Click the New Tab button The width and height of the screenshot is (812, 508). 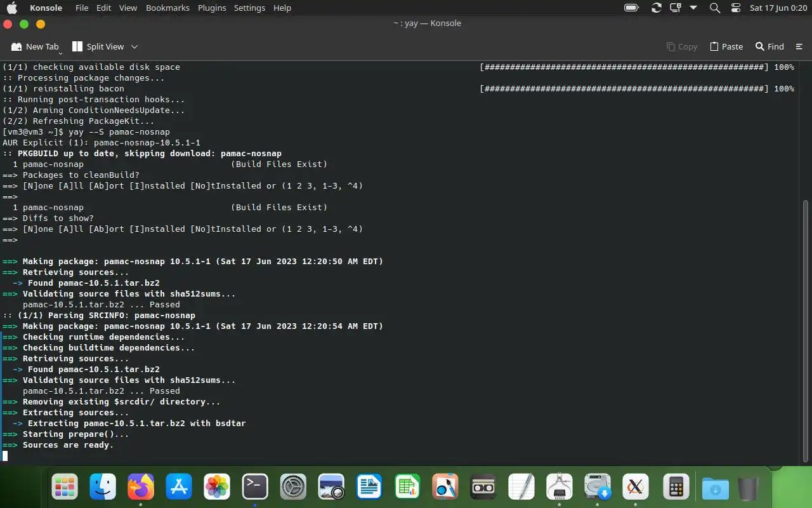point(35,46)
